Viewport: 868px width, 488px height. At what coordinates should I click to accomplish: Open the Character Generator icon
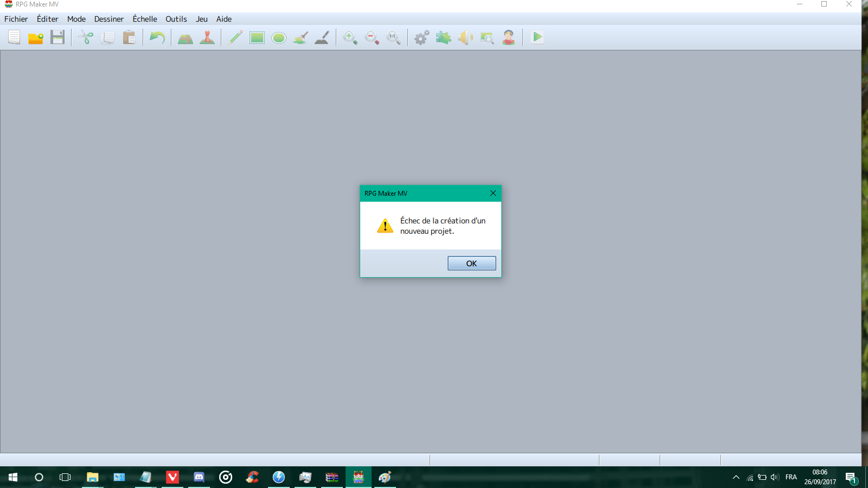click(x=509, y=37)
